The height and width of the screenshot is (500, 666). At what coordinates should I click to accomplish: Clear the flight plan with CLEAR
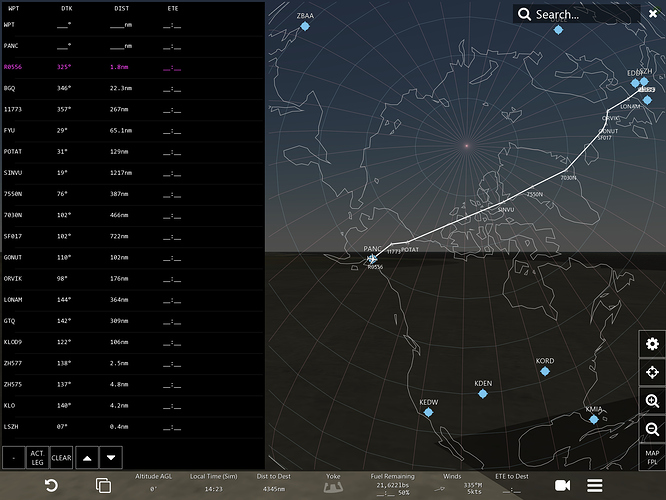pos(61,458)
